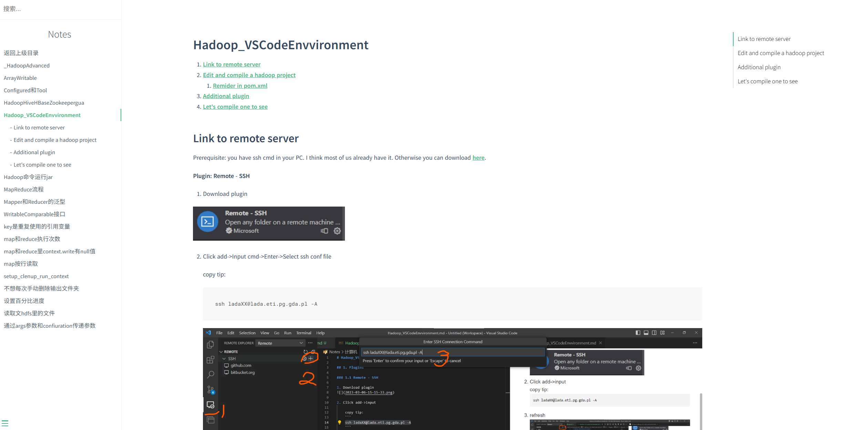Open map和reduce执行次数 note
This screenshot has height=430, width=868.
point(32,239)
